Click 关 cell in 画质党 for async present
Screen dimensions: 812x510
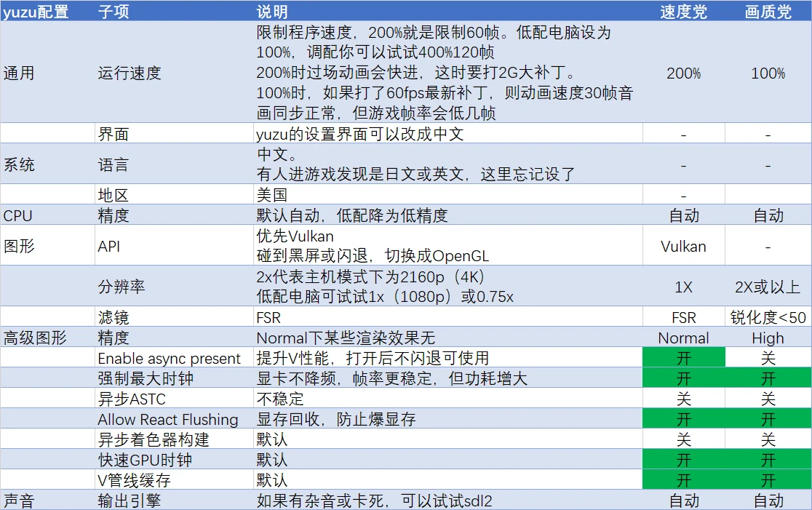(768, 357)
